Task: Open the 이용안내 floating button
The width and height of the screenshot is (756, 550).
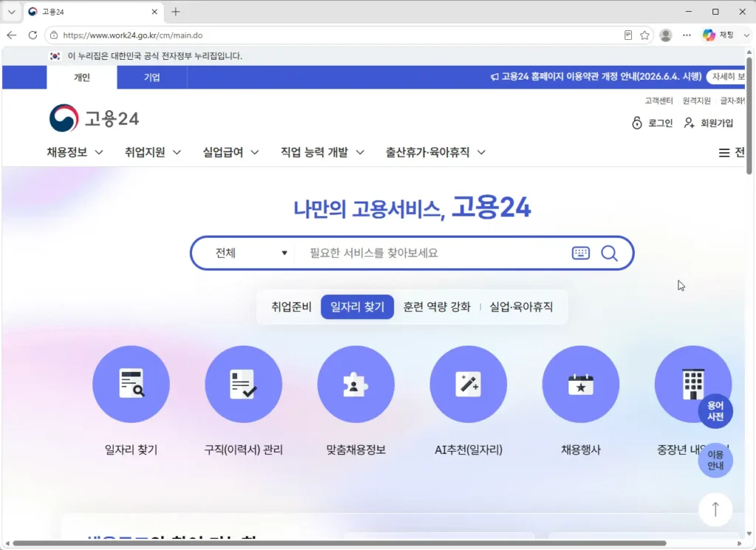Action: pyautogui.click(x=715, y=460)
